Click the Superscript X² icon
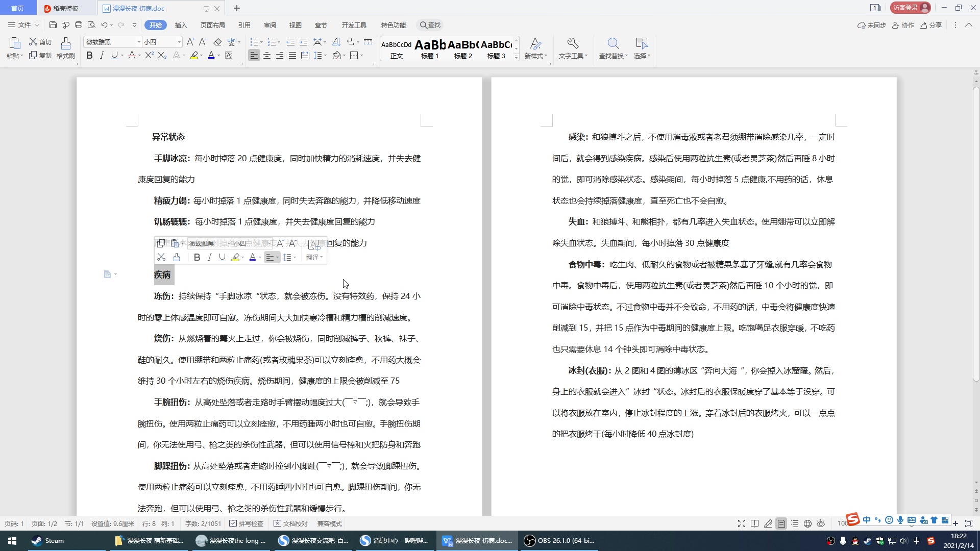Screen dimensions: 980x551 pos(149,56)
